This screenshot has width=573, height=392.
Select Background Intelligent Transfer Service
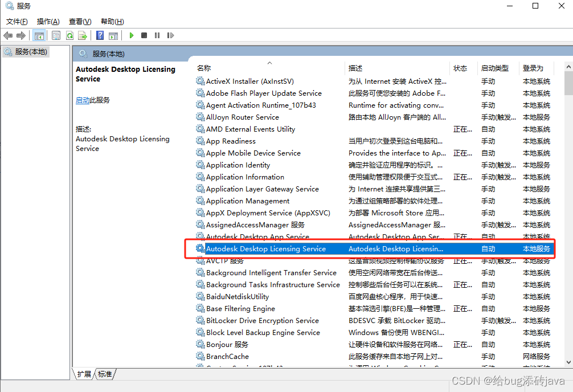click(375, 273)
